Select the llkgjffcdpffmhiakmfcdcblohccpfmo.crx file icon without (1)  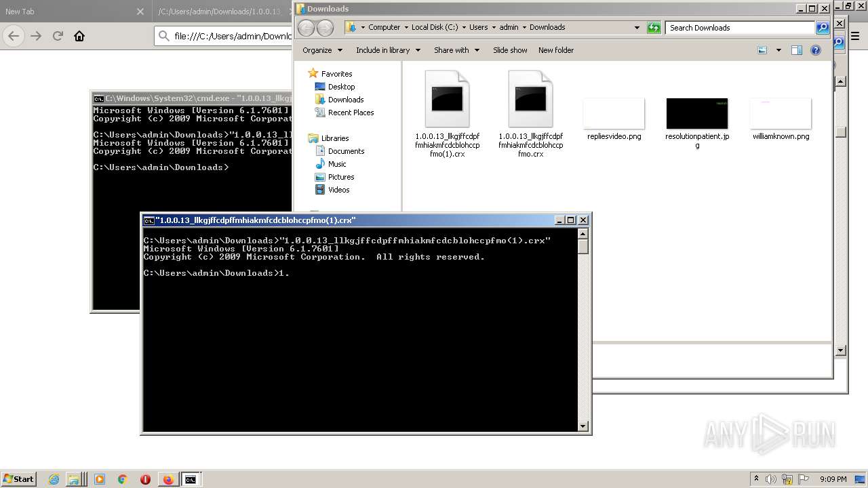click(x=530, y=99)
